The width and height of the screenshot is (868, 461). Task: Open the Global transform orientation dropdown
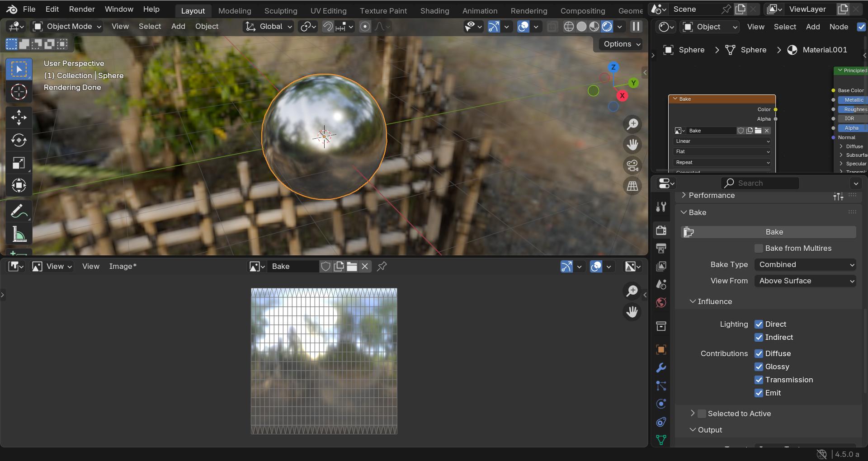pyautogui.click(x=268, y=26)
